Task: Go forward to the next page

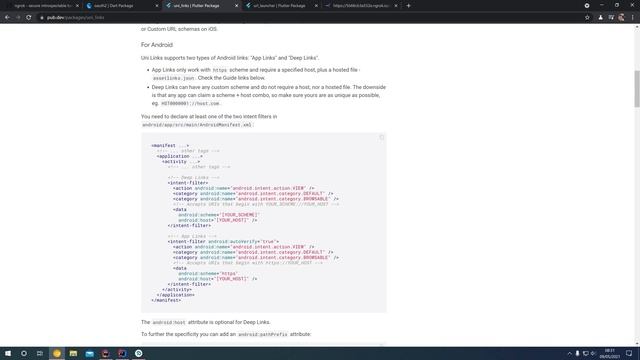Action: coord(18,18)
